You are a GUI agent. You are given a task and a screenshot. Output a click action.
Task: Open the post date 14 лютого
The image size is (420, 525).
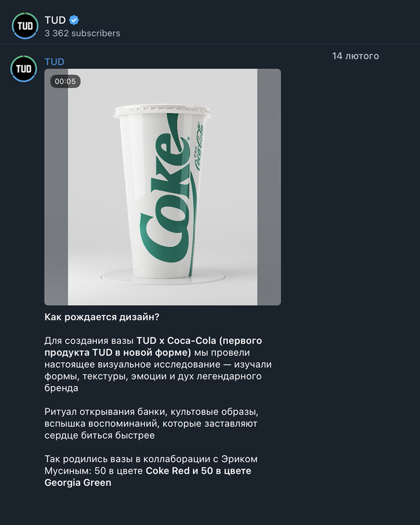click(355, 56)
